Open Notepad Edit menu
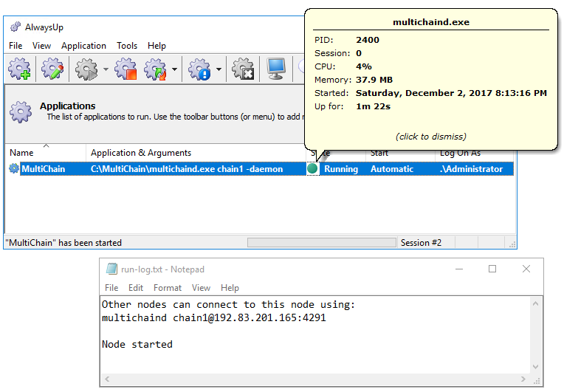The height and width of the screenshot is (392, 564). [136, 288]
